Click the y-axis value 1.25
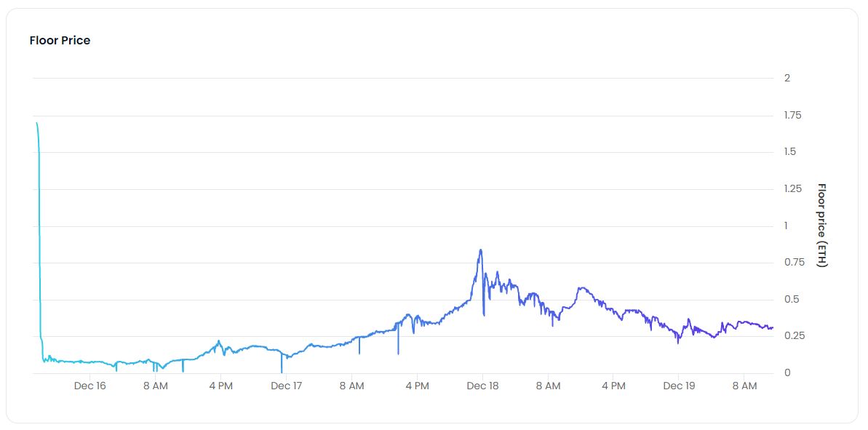 (x=793, y=188)
